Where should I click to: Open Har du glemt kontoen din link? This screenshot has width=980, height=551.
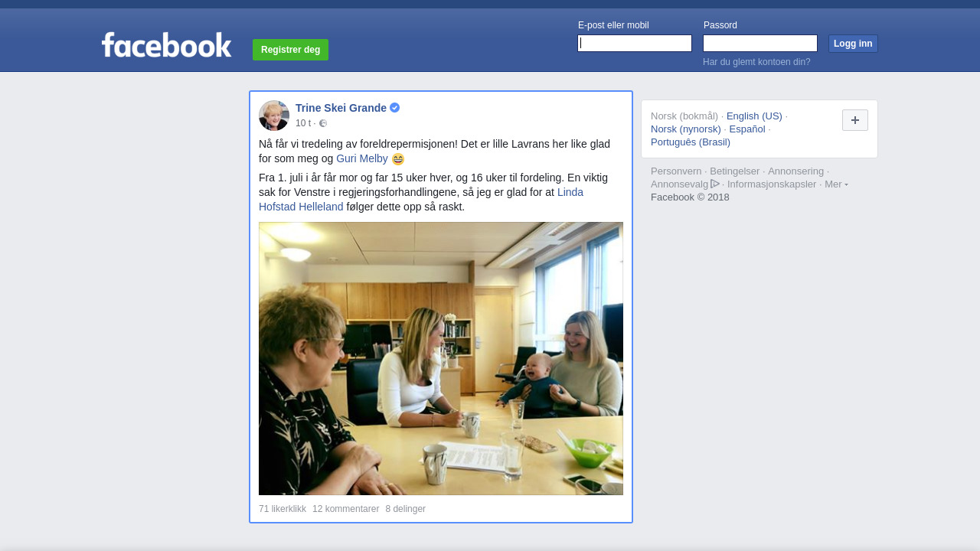coord(756,62)
